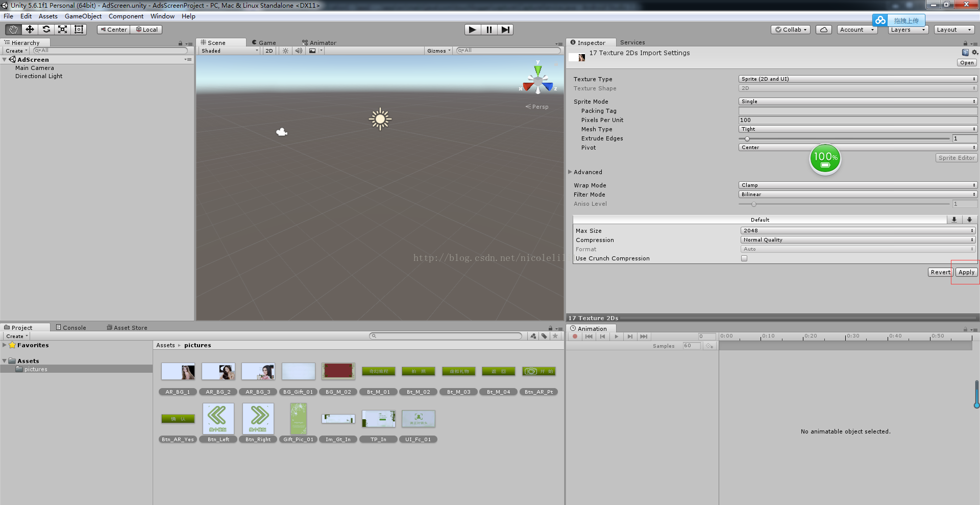
Task: Open the Cloud services icon
Action: tap(823, 30)
